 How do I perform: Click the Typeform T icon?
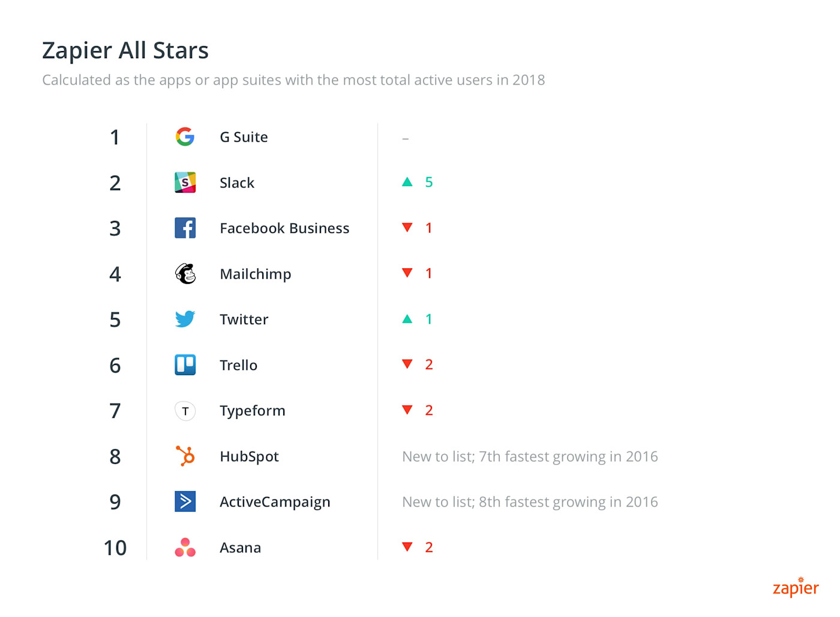[x=185, y=411]
